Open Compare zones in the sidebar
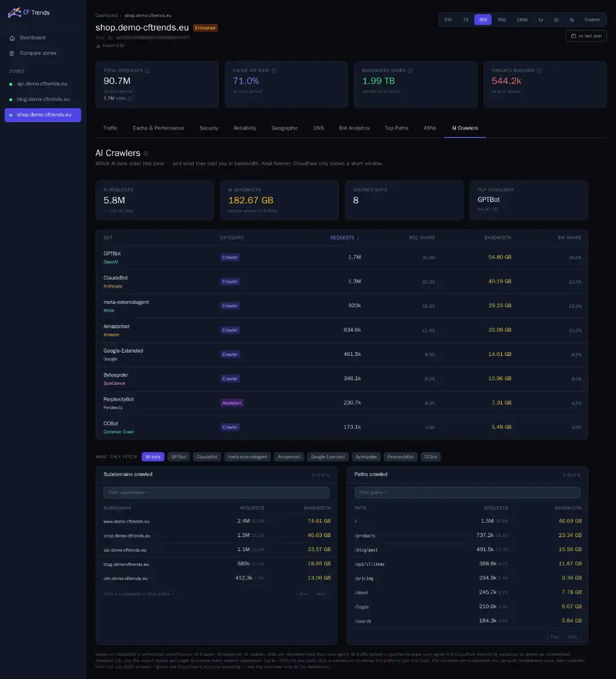616x679 pixels. pos(43,53)
